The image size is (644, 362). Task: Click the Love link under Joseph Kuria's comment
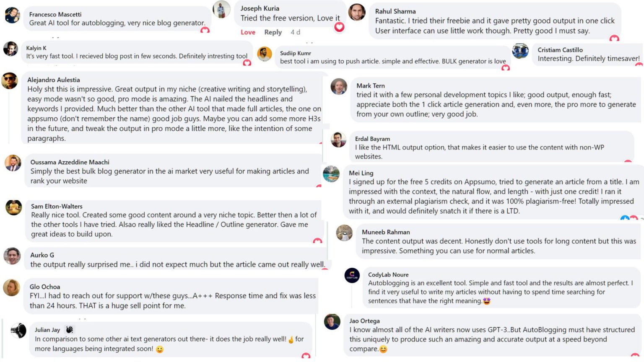[x=248, y=32]
